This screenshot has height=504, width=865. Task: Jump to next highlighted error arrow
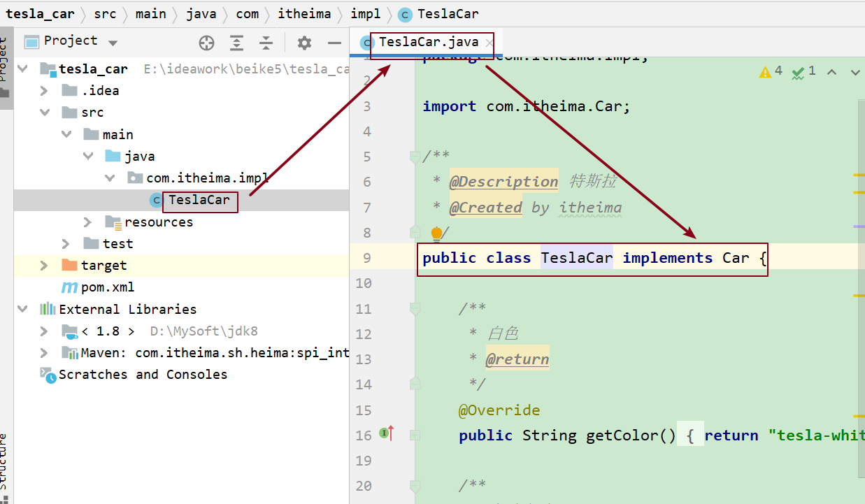[x=855, y=71]
